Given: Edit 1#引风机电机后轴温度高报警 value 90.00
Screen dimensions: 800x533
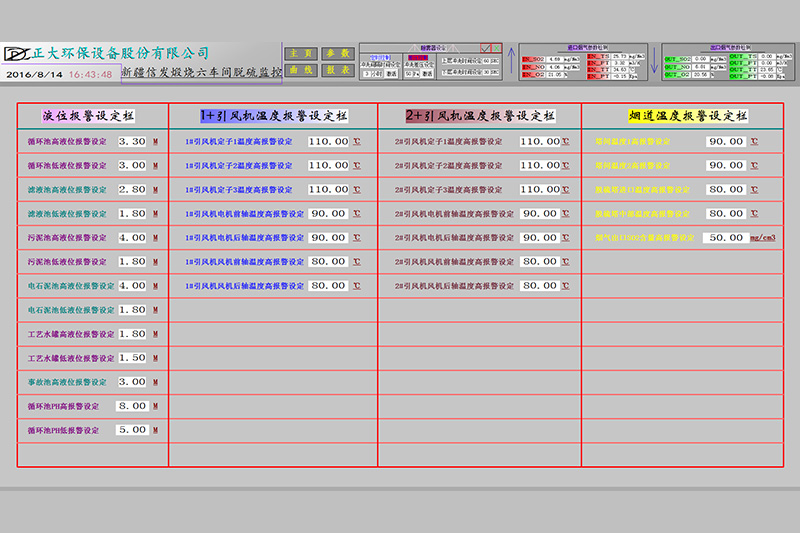Looking at the screenshot, I should pyautogui.click(x=329, y=237).
